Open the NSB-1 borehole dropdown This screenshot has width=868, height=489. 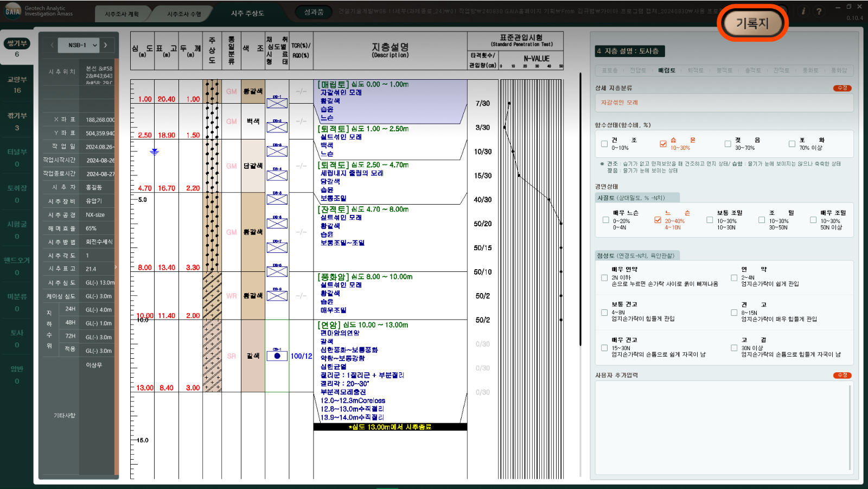coord(82,45)
